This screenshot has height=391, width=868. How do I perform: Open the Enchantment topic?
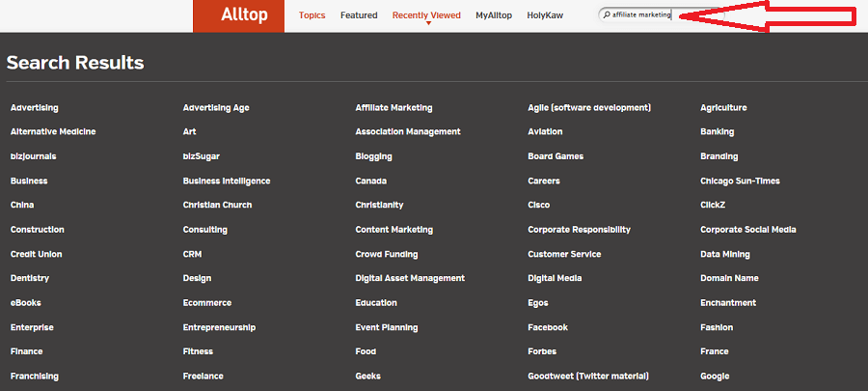[x=728, y=303]
